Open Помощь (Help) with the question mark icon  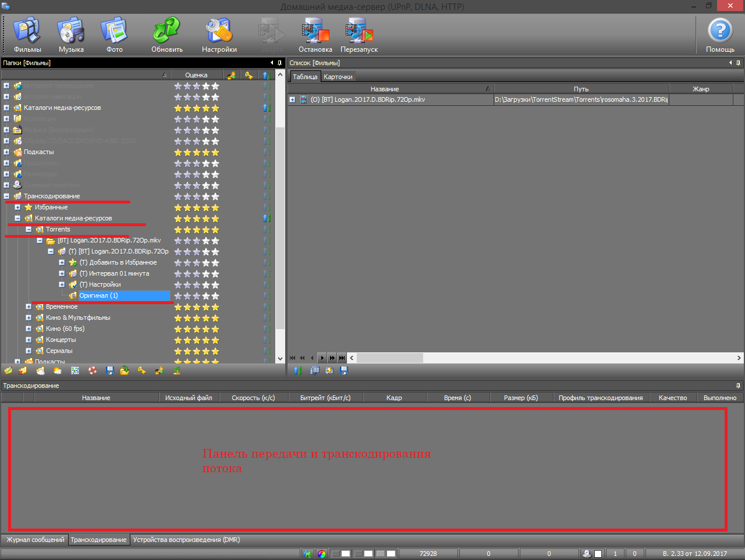719,34
